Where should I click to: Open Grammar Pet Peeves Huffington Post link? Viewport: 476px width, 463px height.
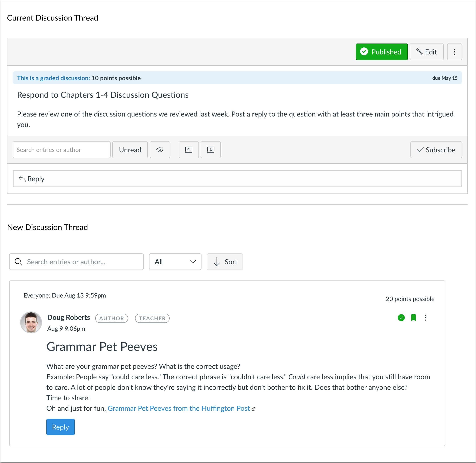(x=179, y=408)
